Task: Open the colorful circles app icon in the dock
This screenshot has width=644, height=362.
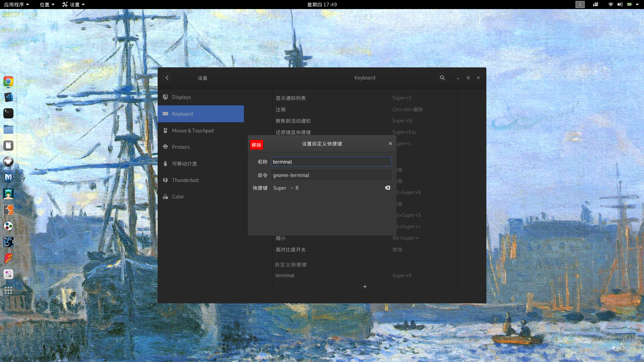Action: tap(8, 226)
